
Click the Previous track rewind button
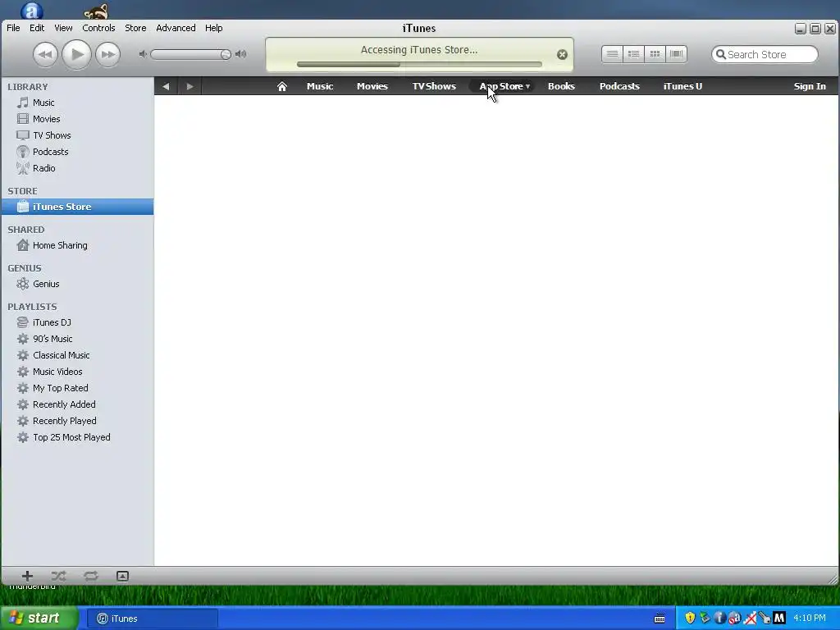pos(45,54)
